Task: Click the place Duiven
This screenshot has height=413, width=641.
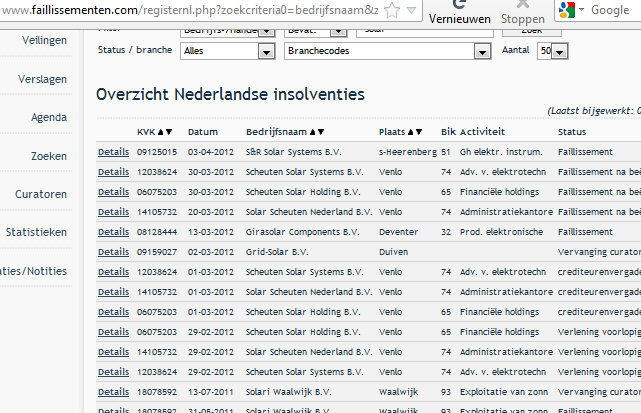Action: click(393, 252)
